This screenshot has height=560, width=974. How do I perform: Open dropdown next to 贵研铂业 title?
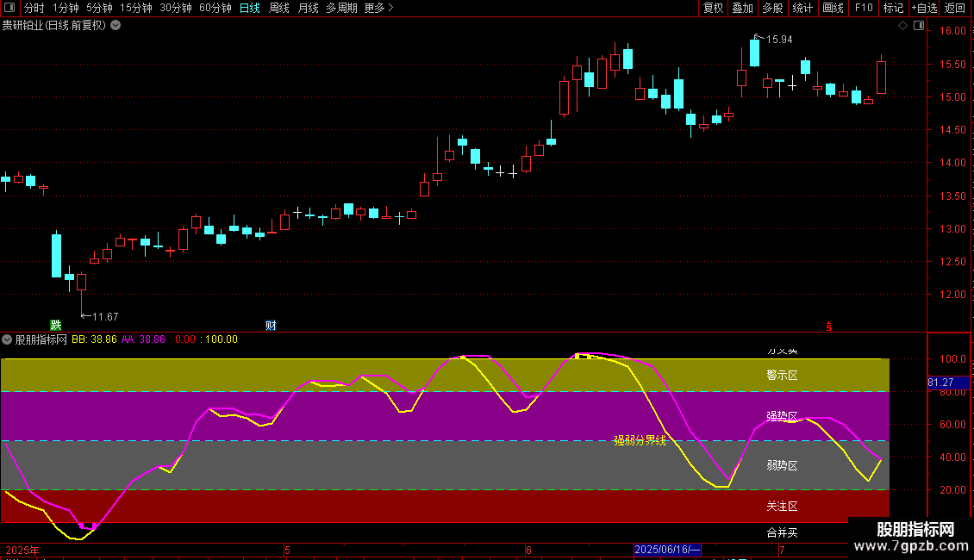point(116,26)
